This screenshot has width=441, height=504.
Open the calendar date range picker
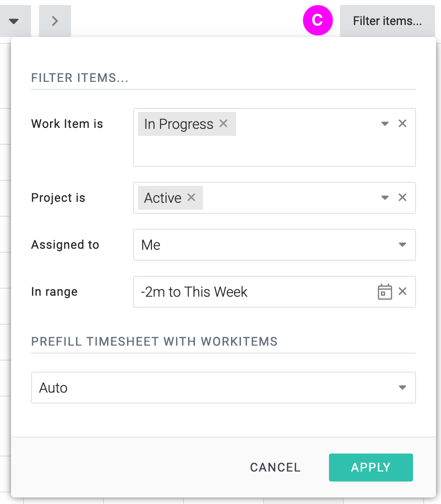pyautogui.click(x=384, y=292)
